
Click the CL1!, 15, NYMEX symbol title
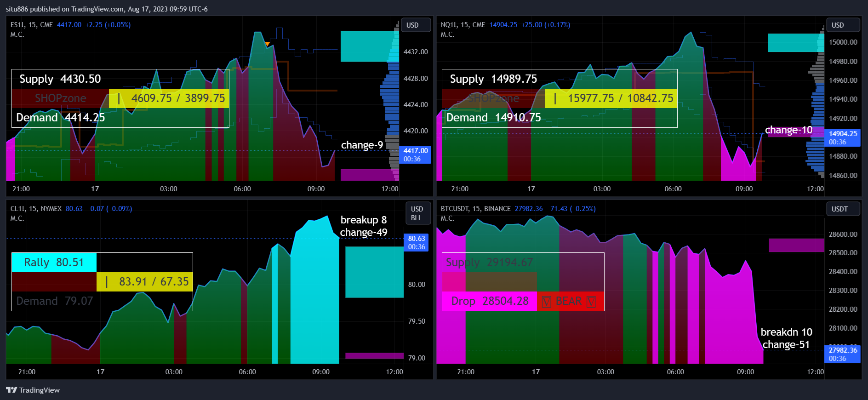(36, 209)
